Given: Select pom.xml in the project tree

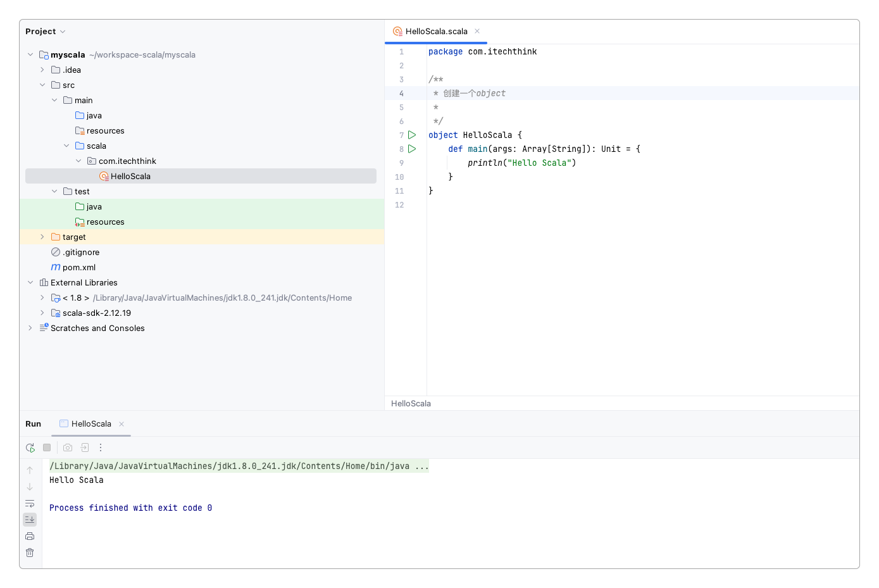Looking at the screenshot, I should (79, 267).
